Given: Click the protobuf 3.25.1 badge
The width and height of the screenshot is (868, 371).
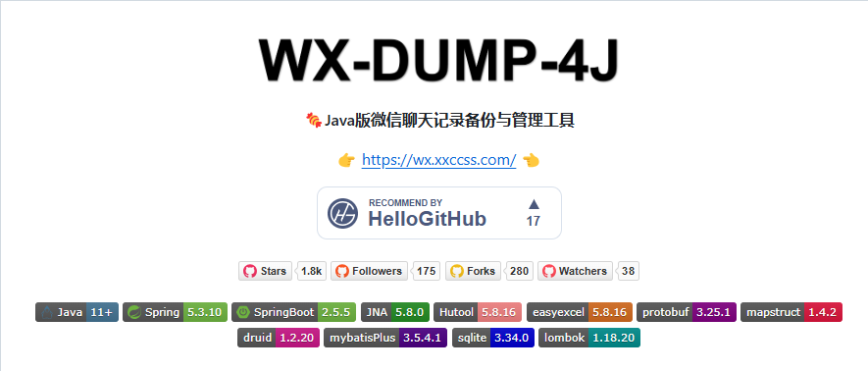Looking at the screenshot, I should coord(687,312).
